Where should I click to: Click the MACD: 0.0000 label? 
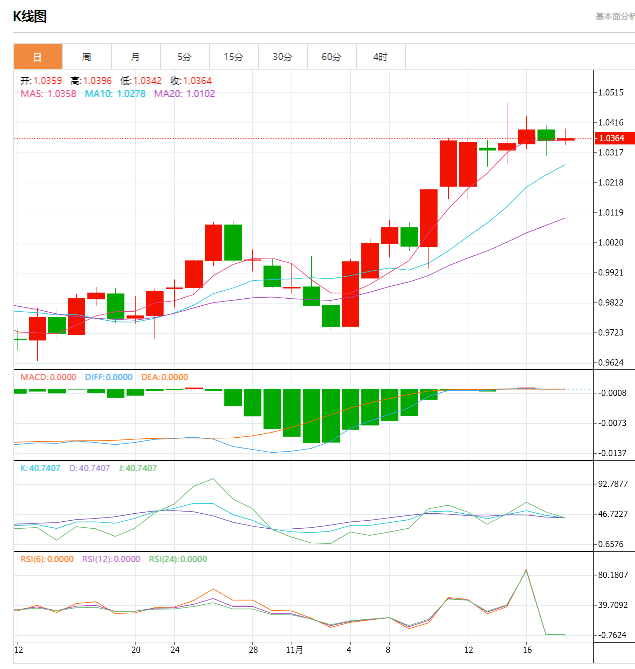pos(48,377)
